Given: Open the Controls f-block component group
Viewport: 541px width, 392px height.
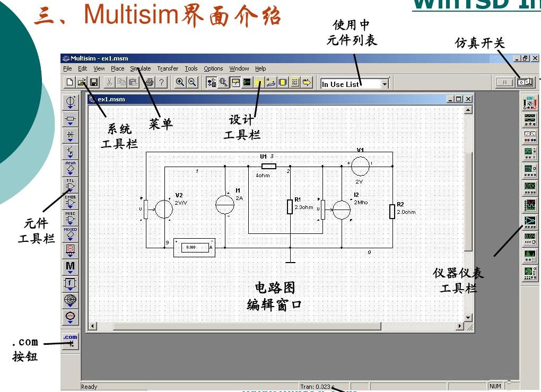Looking at the screenshot, I should pos(71,283).
